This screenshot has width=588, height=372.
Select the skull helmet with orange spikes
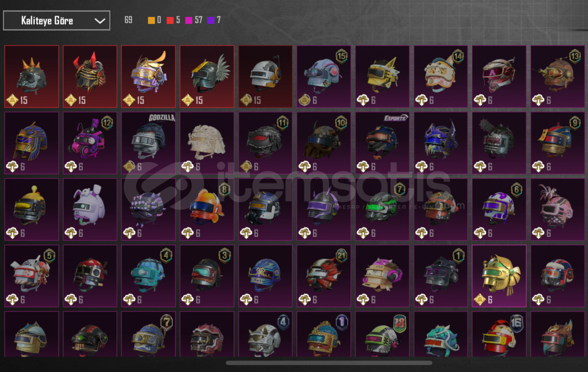32,76
